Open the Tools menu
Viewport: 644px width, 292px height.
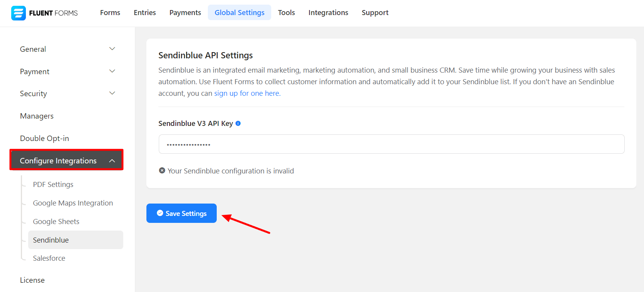point(286,13)
